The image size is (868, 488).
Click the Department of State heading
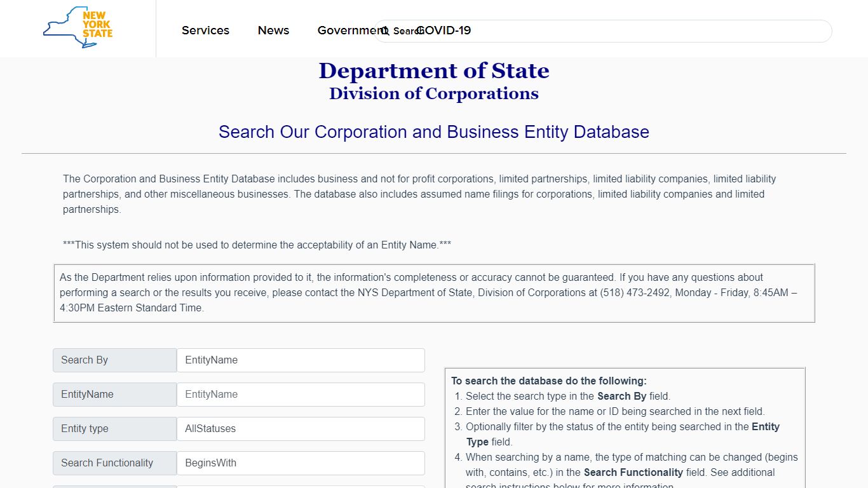[434, 71]
